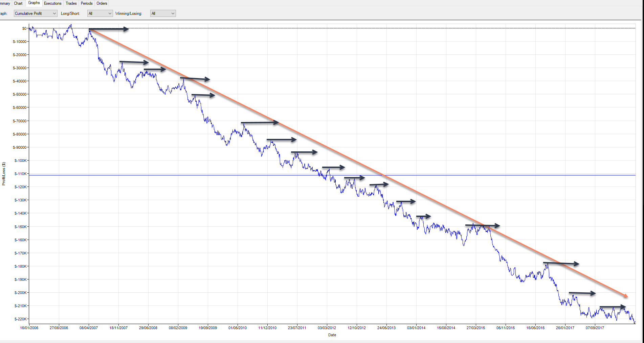Click the '15/08/2014' date label
The image size is (644, 343).
(446, 328)
